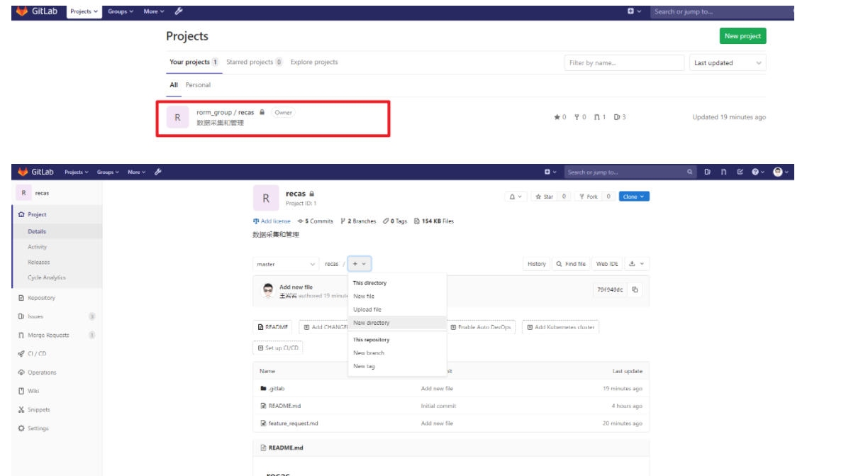Open the To-Do list icon in recas page navbar

(740, 172)
